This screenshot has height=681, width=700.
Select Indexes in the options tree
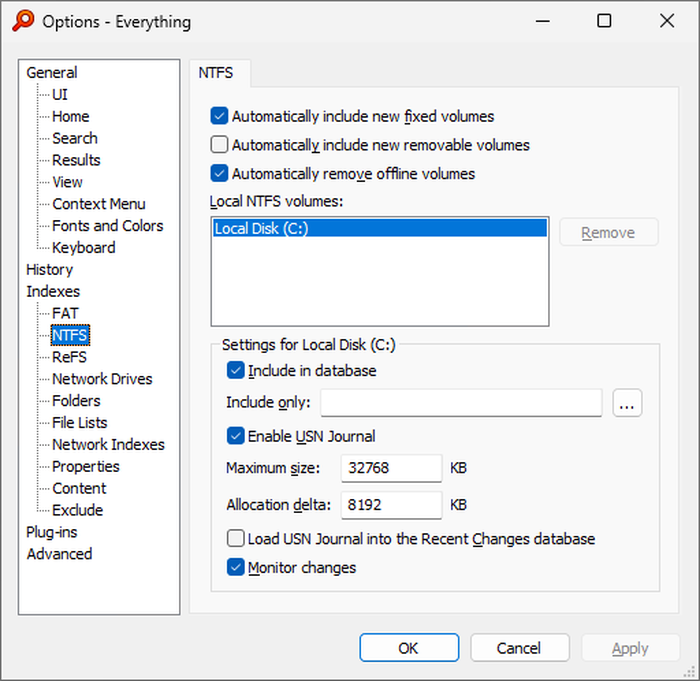coord(53,291)
